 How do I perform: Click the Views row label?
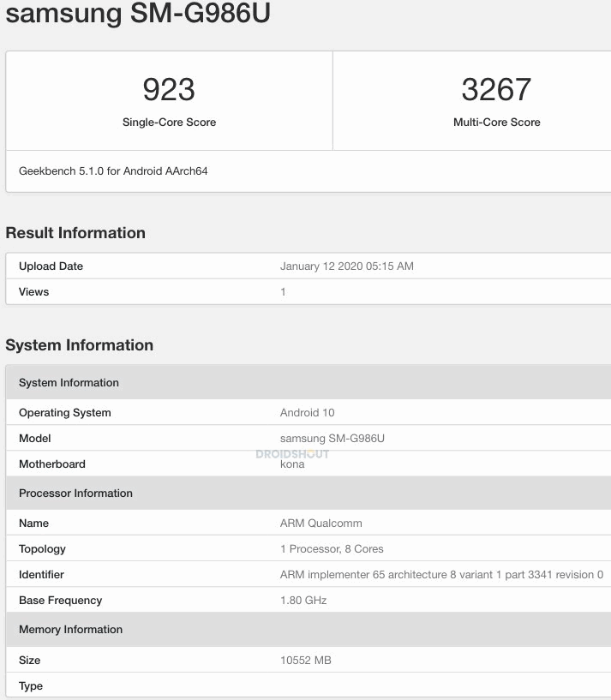34,292
